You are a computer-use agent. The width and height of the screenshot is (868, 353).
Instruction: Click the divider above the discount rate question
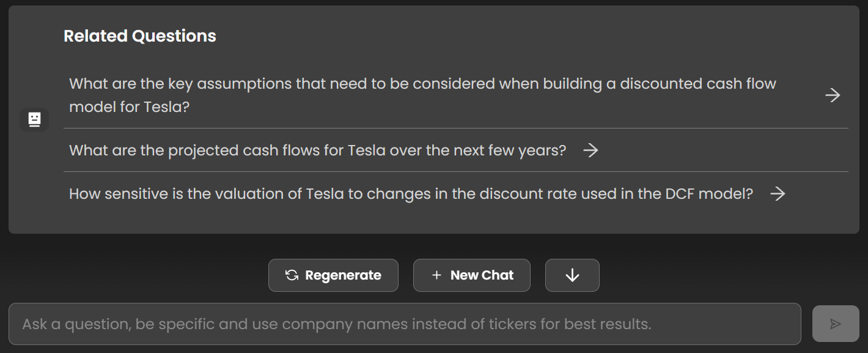click(456, 171)
